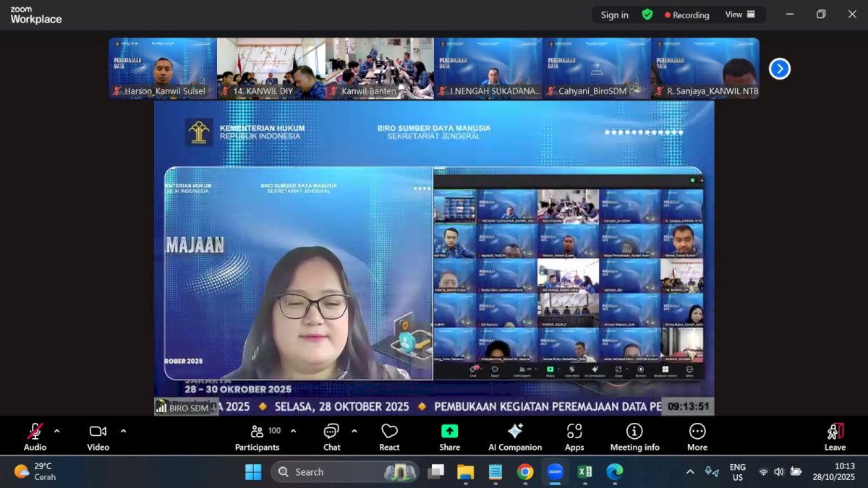Viewport: 868px width, 488px height.
Task: Launch Excel from the taskbar
Action: pos(584,471)
